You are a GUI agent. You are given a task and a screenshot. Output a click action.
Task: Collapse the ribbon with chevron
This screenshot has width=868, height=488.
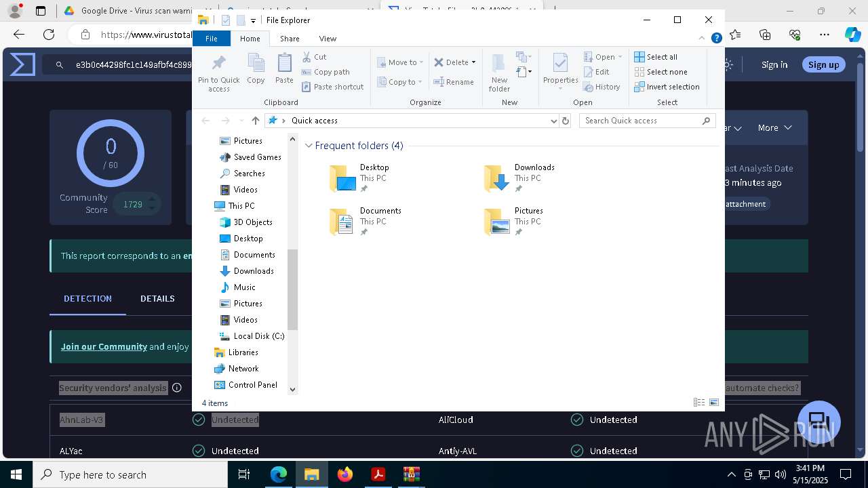pyautogui.click(x=702, y=39)
